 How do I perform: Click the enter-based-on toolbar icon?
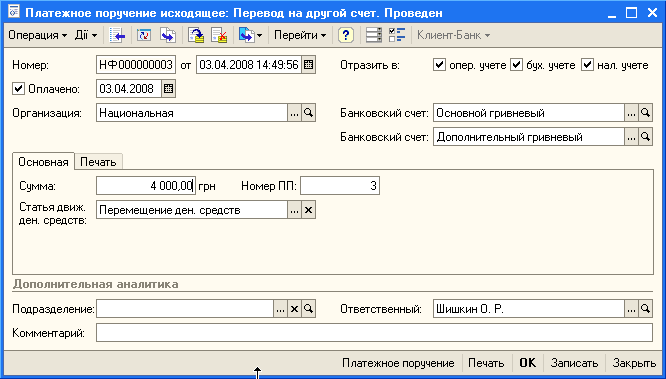coord(246,35)
